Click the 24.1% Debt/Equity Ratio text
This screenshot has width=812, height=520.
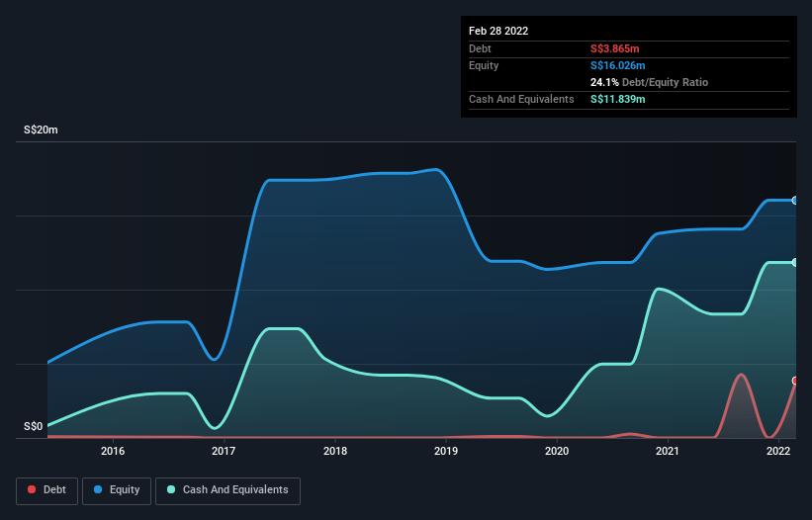[x=650, y=82]
